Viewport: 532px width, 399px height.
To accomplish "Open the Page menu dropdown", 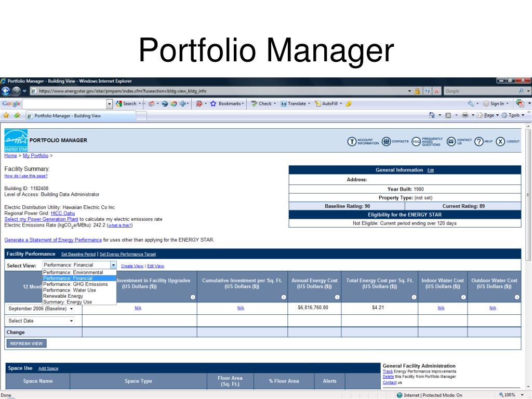I will tap(488, 115).
